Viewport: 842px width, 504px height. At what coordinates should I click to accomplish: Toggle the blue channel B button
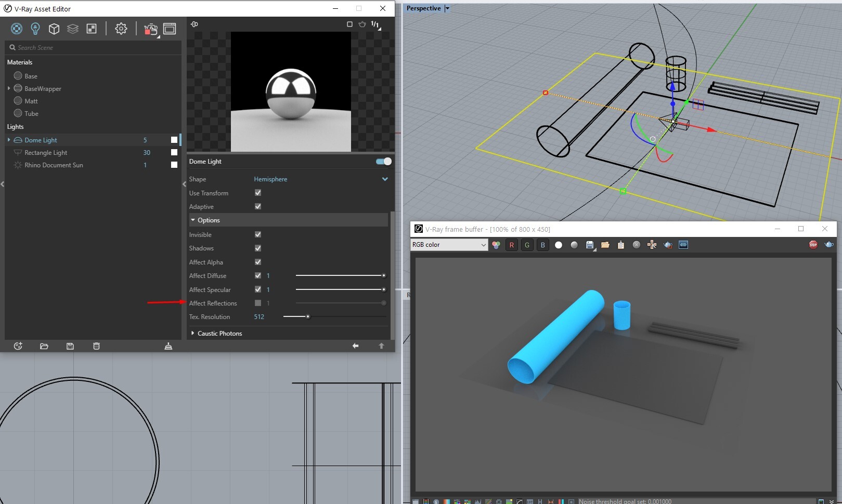543,245
